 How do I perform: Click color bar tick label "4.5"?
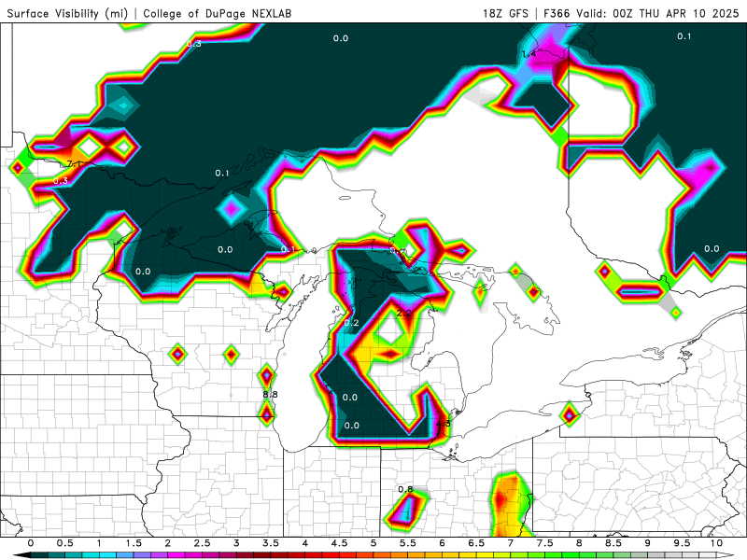coord(339,543)
